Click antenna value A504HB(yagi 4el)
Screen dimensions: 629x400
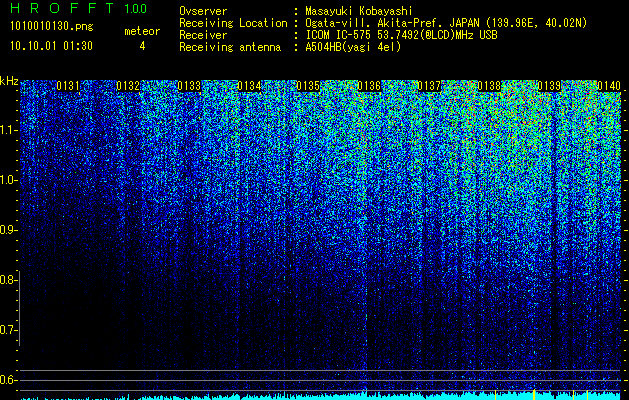coord(353,47)
